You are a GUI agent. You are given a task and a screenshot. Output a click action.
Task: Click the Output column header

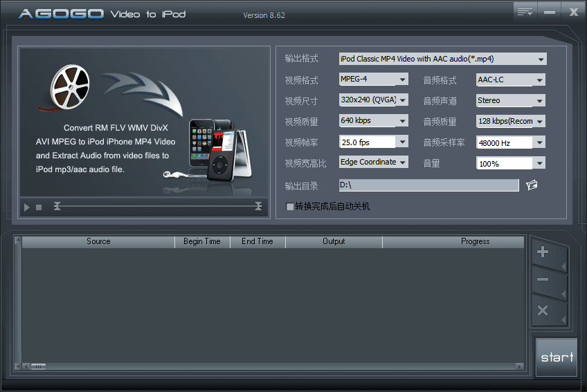(x=334, y=242)
